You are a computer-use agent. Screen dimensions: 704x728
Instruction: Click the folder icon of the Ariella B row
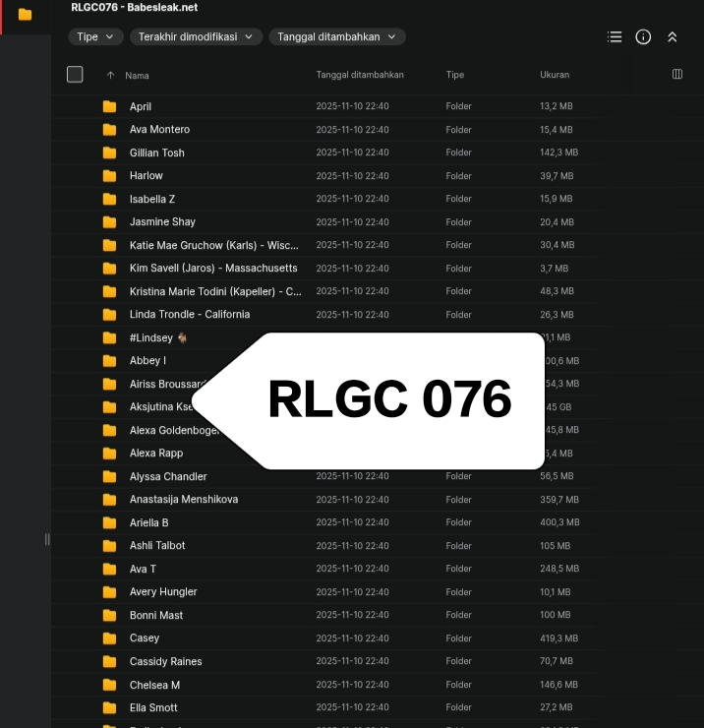[x=109, y=522]
